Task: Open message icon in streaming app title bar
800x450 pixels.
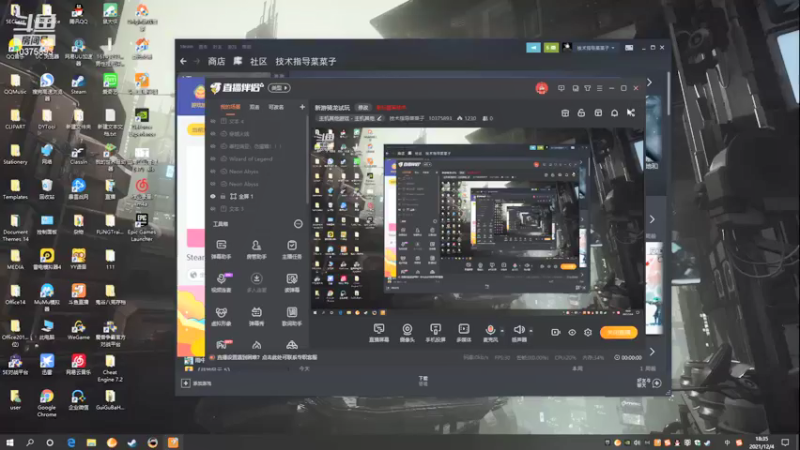Action: [x=561, y=88]
